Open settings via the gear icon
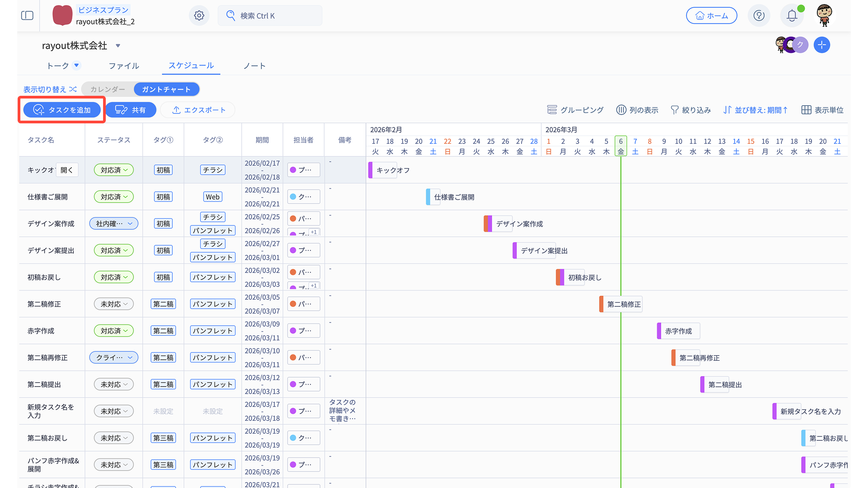This screenshot has height=488, width=868. (x=199, y=16)
